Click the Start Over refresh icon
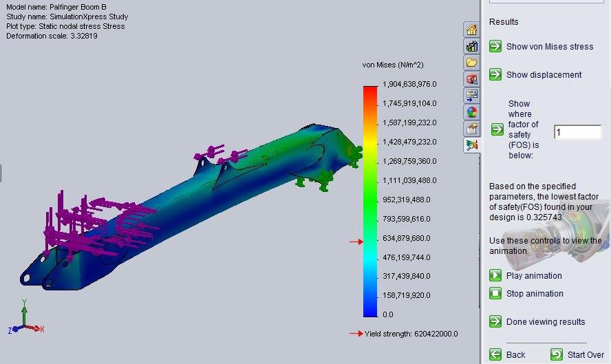The height and width of the screenshot is (364, 611). tap(557, 354)
